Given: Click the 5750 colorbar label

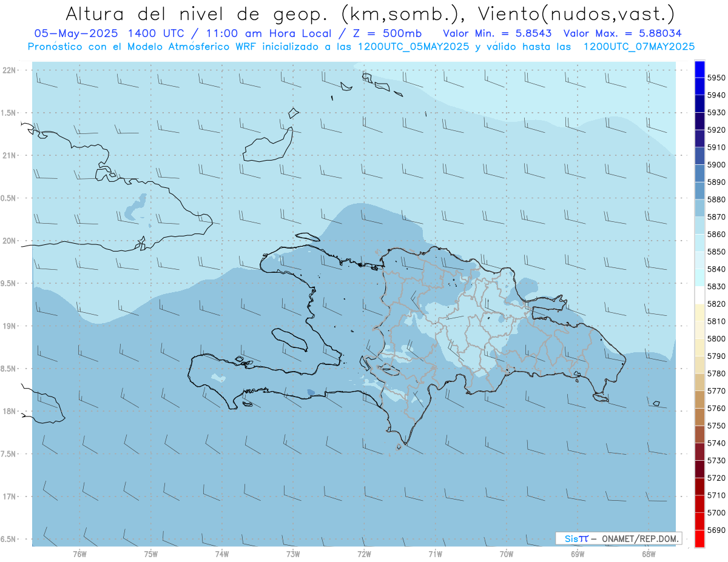Looking at the screenshot, I should [x=716, y=426].
